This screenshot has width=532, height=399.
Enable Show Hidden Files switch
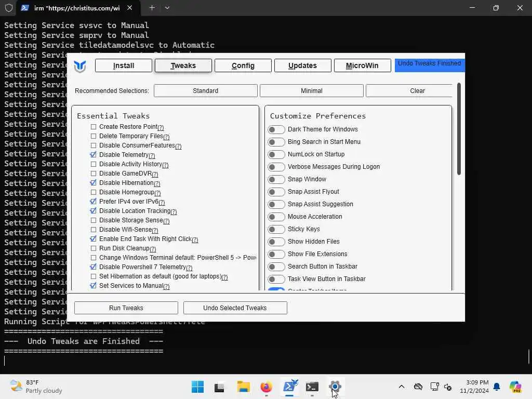pyautogui.click(x=276, y=242)
